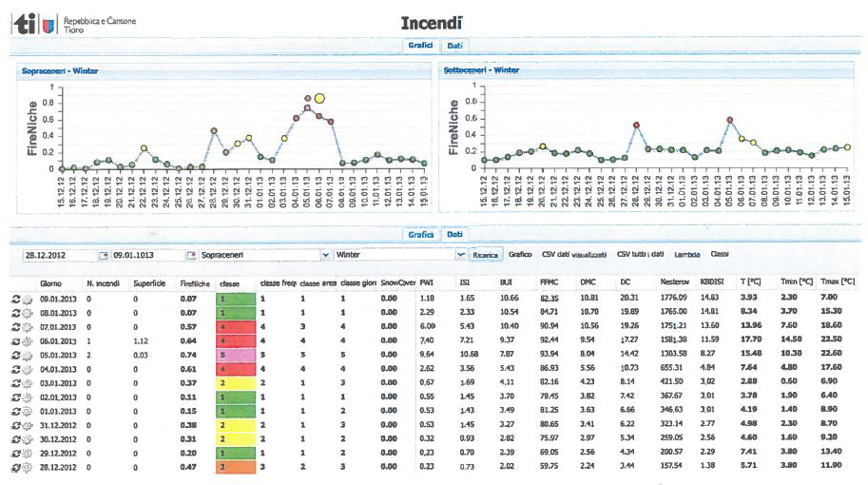This screenshot has height=485, width=868.
Task: Click gear icon for 08.01.2013 row
Action: point(26,312)
